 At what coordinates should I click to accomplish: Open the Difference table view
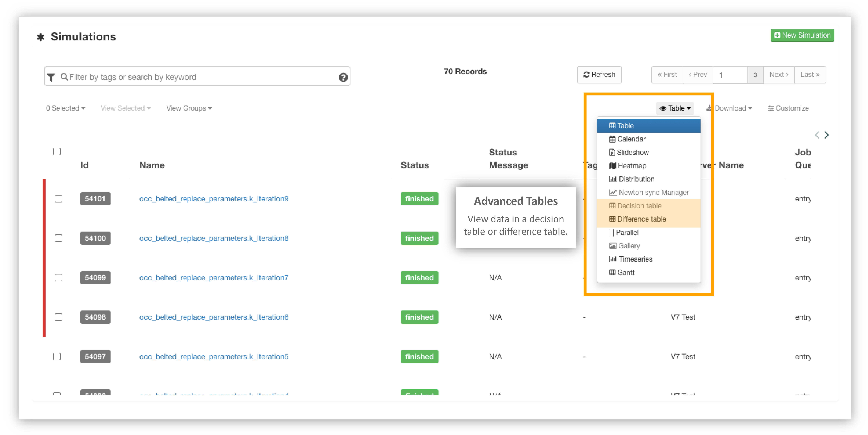pyautogui.click(x=649, y=219)
